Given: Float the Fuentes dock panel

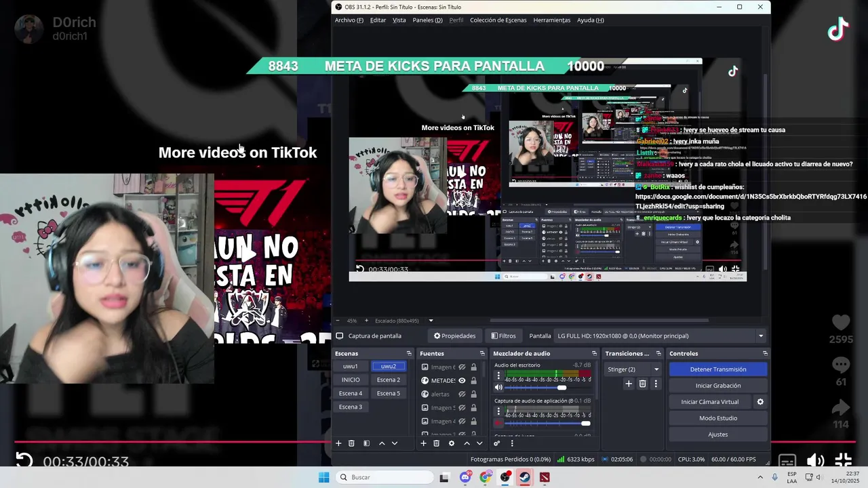Looking at the screenshot, I should (x=482, y=353).
